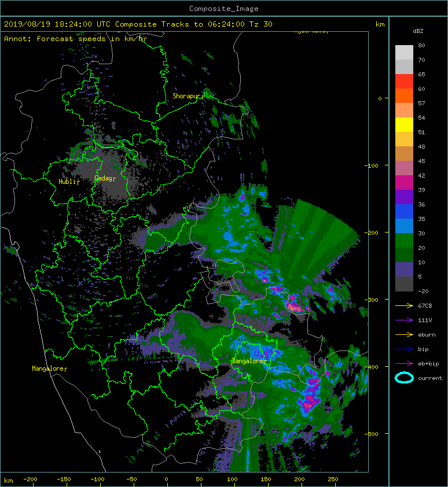Click the '35' dBZ scale value
The height and width of the screenshot is (487, 448).
pyautogui.click(x=421, y=219)
